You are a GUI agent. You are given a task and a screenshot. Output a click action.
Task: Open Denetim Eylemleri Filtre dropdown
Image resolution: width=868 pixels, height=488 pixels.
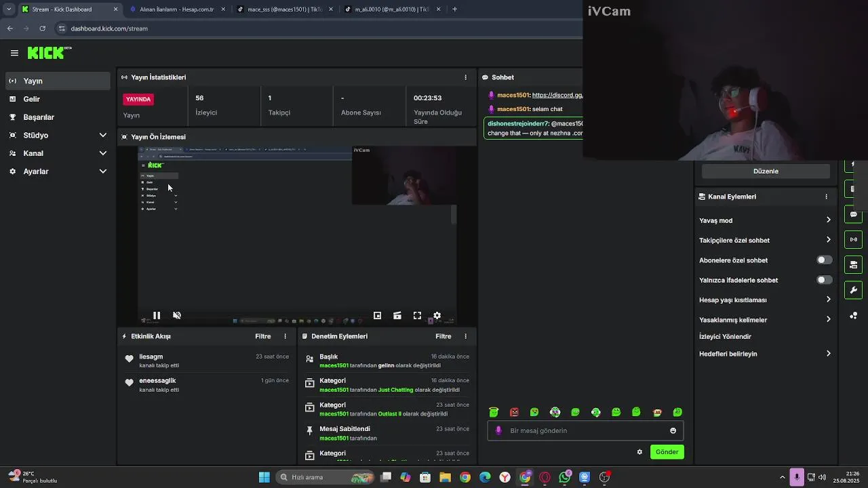(443, 336)
